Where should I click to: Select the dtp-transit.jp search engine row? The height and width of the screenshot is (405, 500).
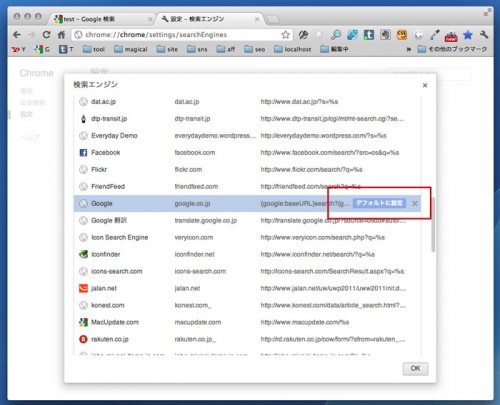[x=247, y=119]
